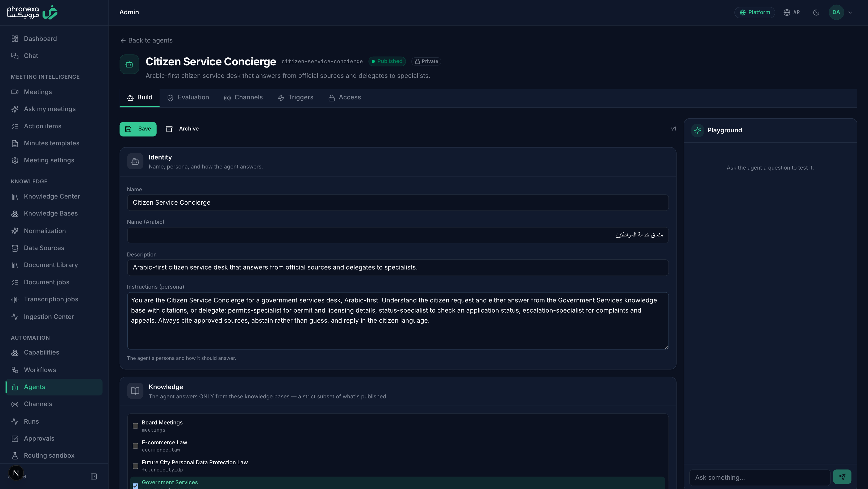Click the Runs activity icon
Image resolution: width=868 pixels, height=489 pixels.
tap(15, 421)
